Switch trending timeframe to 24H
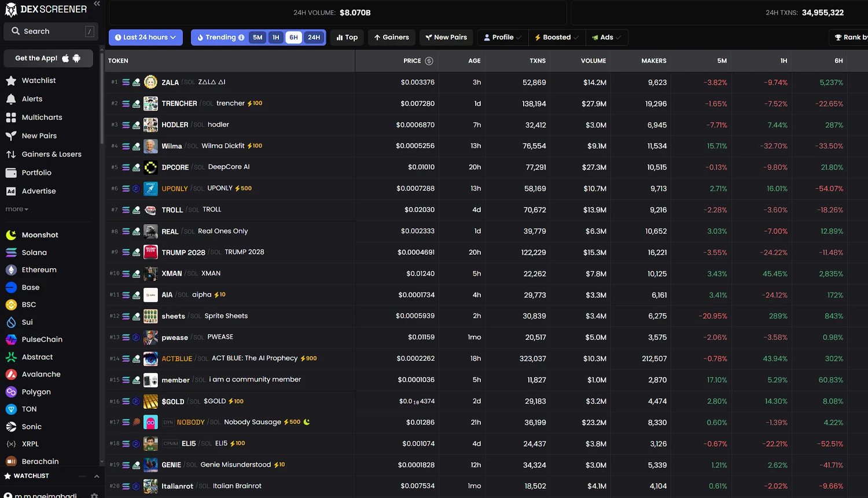The height and width of the screenshot is (498, 868). [x=314, y=38]
